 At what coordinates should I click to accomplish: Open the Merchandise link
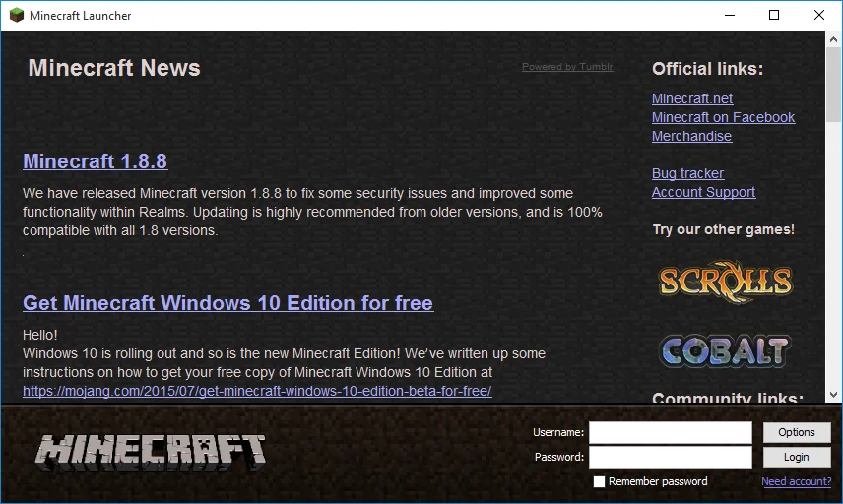coord(691,137)
